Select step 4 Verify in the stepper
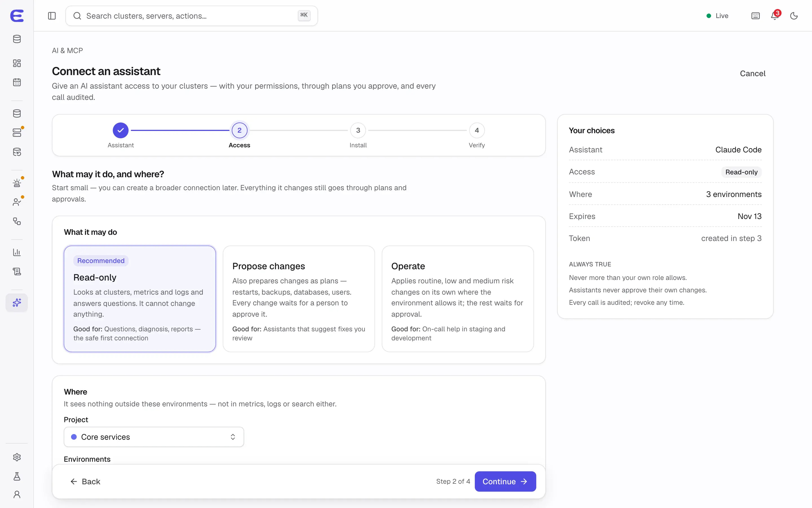The image size is (812, 508). pos(477,130)
